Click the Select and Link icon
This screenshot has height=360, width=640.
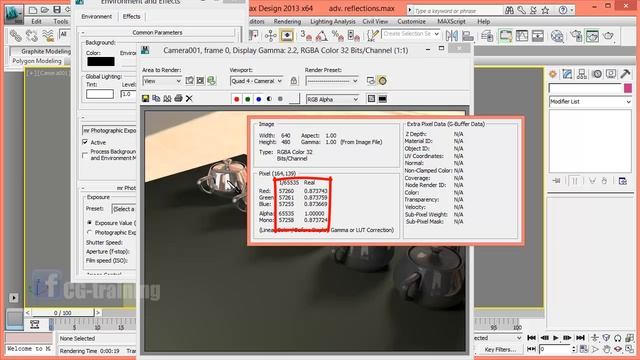point(16,36)
